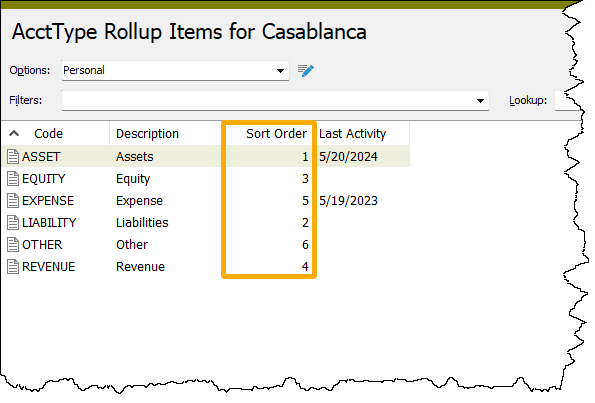Select the Revenue description cell
This screenshot has width=595, height=403.
(140, 267)
